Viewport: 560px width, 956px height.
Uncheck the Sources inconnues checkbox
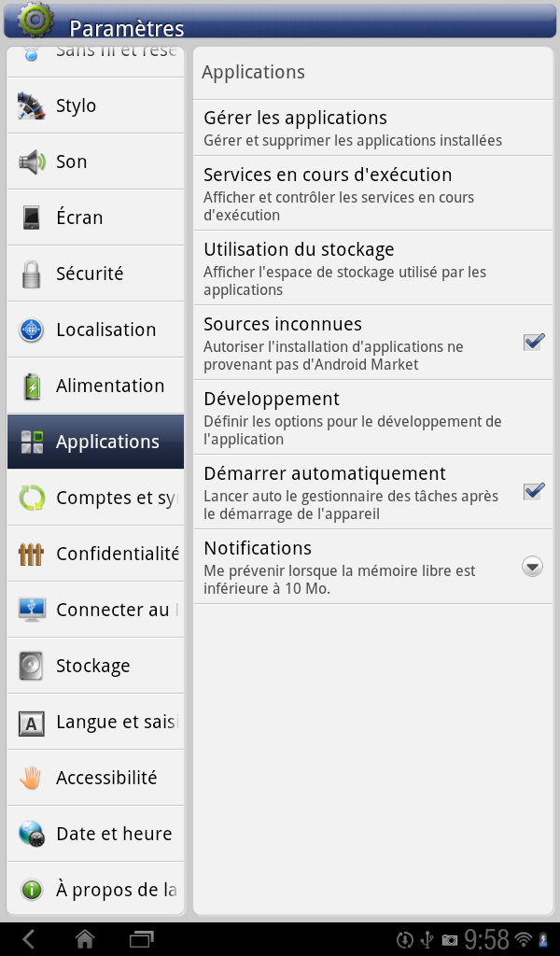tap(533, 342)
